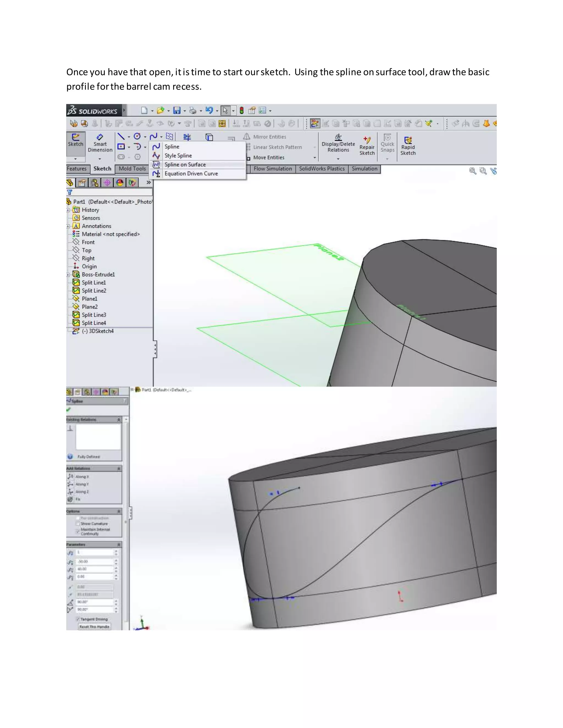The width and height of the screenshot is (563, 728).
Task: Open the Appearances color ball tab
Action: [120, 183]
